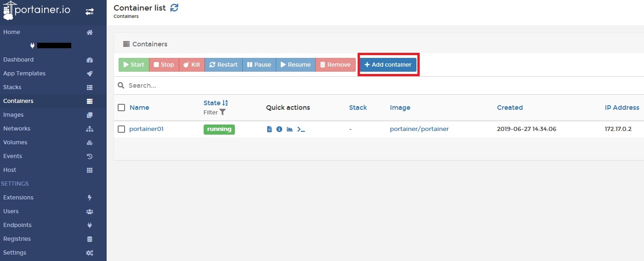Sort containers by Created column
The image size is (644, 261).
tap(510, 108)
